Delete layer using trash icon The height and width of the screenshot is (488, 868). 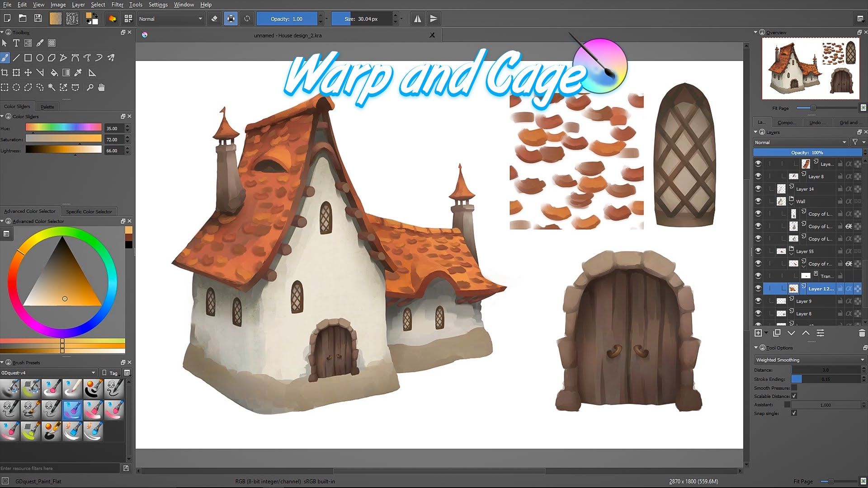tap(862, 333)
